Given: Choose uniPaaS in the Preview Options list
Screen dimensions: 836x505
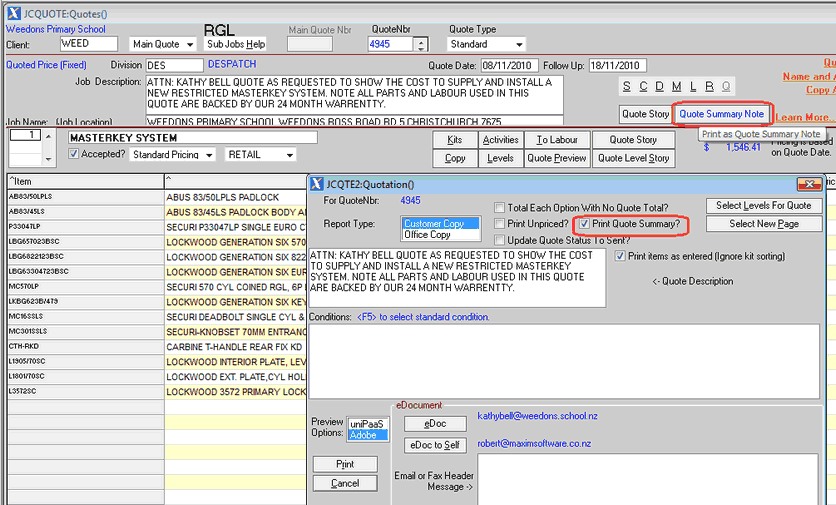Looking at the screenshot, I should tap(367, 424).
